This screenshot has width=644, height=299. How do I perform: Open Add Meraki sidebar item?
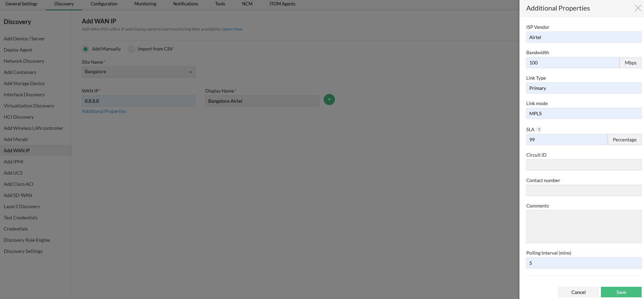click(x=16, y=139)
